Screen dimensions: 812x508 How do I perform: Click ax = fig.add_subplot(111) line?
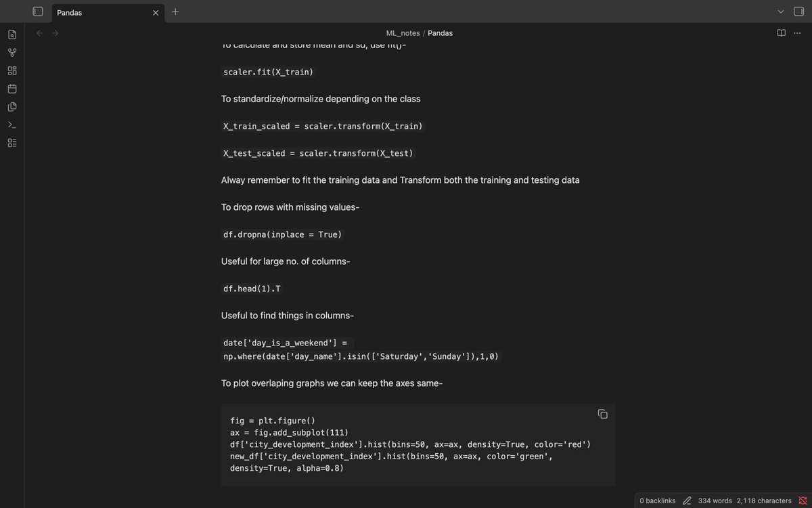(x=290, y=433)
